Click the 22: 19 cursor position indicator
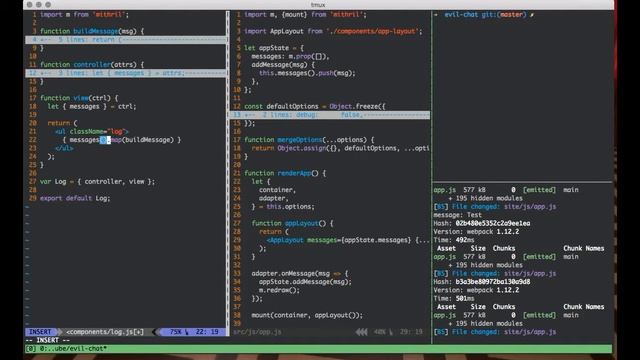The height and width of the screenshot is (360, 640). coord(207,332)
